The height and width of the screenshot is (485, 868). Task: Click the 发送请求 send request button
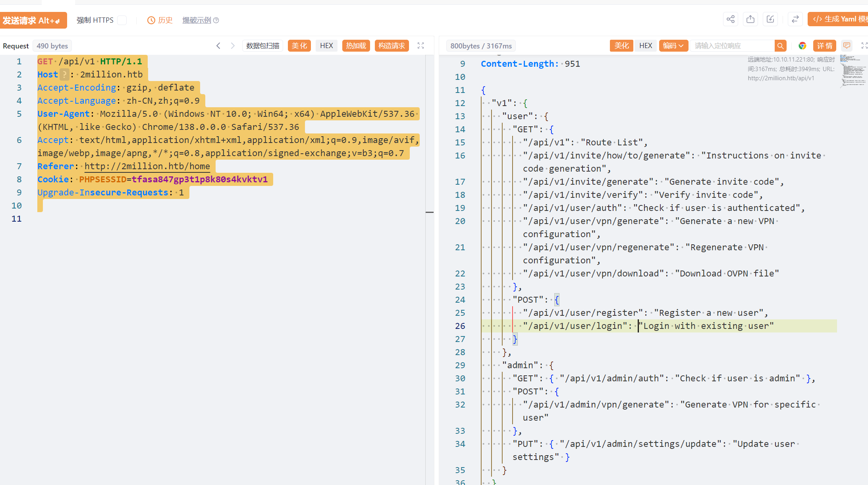point(33,20)
